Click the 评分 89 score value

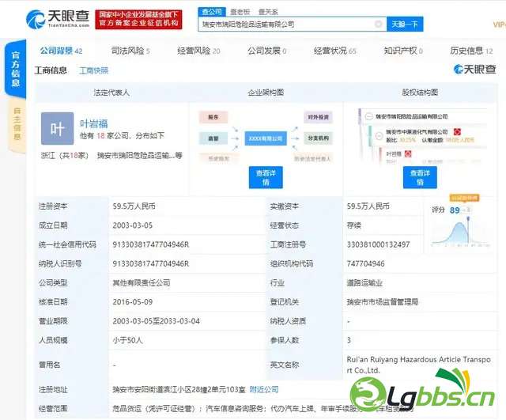tap(455, 210)
